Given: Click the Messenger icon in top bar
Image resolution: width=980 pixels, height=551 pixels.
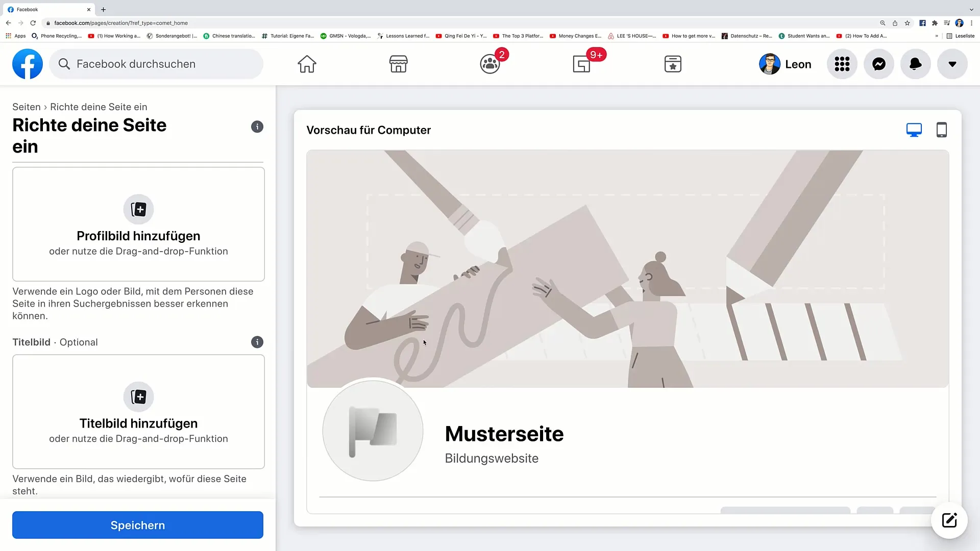Looking at the screenshot, I should [879, 64].
